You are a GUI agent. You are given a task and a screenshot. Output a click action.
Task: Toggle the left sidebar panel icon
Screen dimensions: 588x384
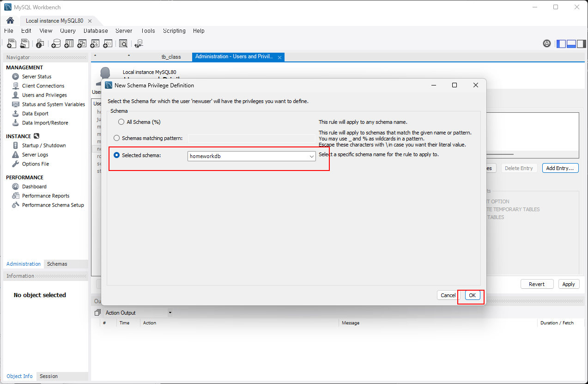[x=561, y=44]
